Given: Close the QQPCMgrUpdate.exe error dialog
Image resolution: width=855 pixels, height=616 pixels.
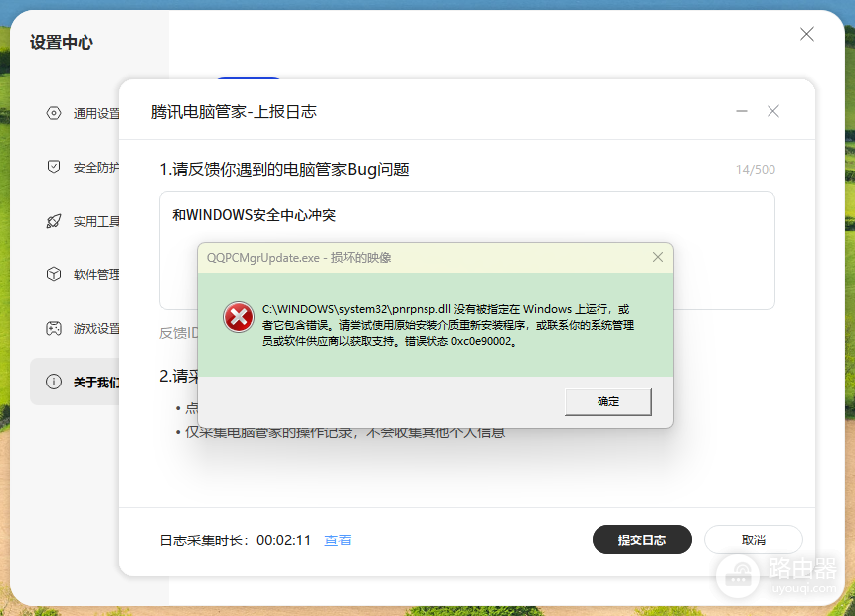Looking at the screenshot, I should pos(658,258).
